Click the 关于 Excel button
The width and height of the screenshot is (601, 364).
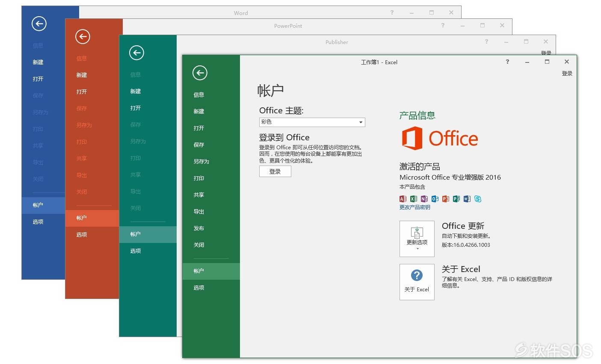pos(417,282)
